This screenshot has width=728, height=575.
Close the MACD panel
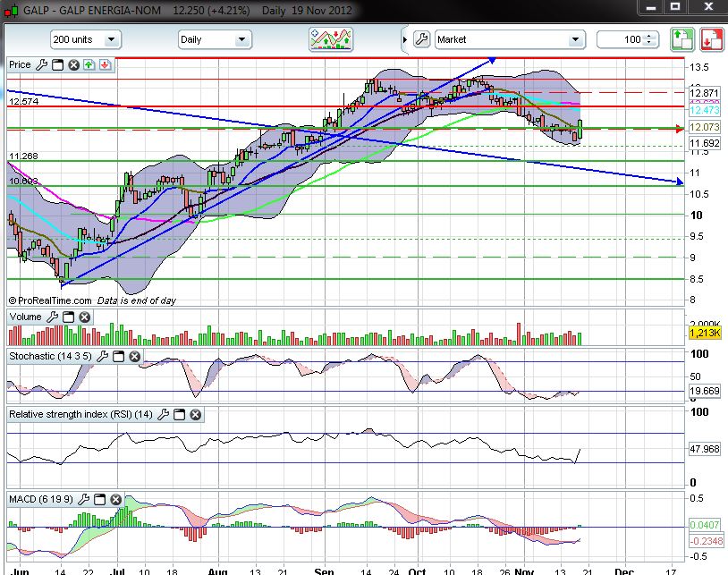pyautogui.click(x=115, y=499)
